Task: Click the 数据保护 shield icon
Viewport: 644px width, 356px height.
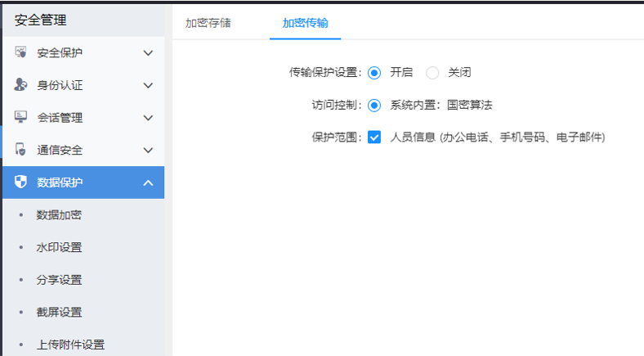Action: tap(21, 183)
